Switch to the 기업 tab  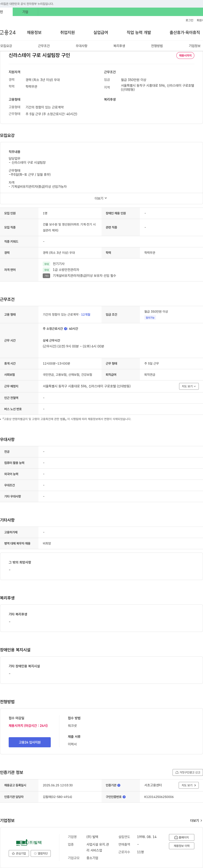coord(25,12)
